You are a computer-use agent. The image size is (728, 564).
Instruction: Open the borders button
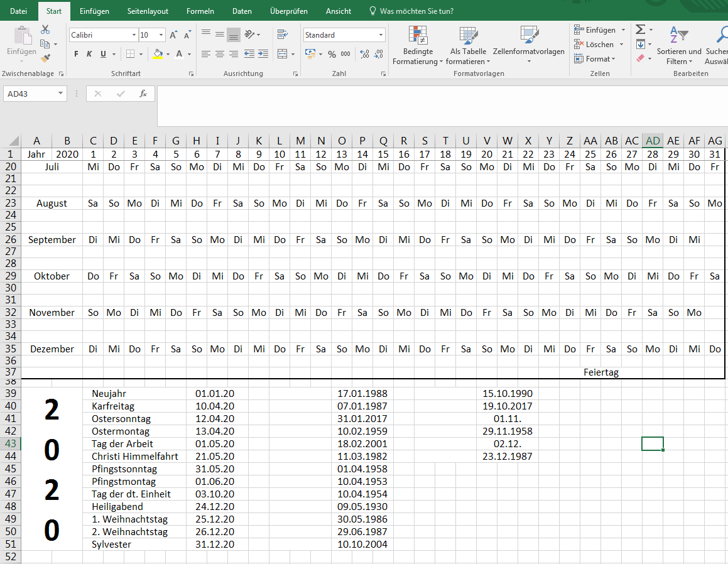(x=131, y=54)
